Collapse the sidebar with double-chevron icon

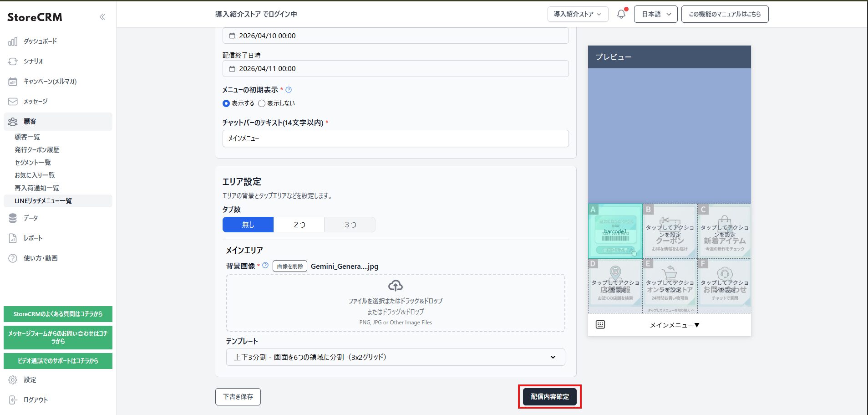click(102, 17)
